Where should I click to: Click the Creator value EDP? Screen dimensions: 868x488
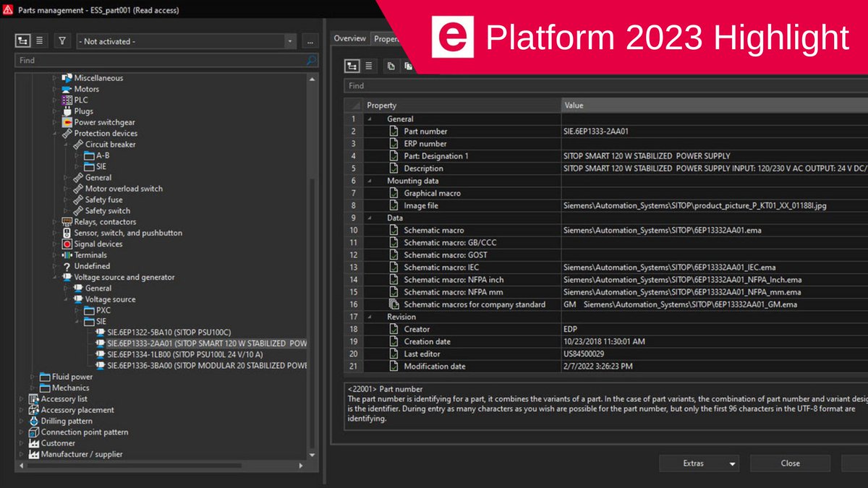point(571,329)
